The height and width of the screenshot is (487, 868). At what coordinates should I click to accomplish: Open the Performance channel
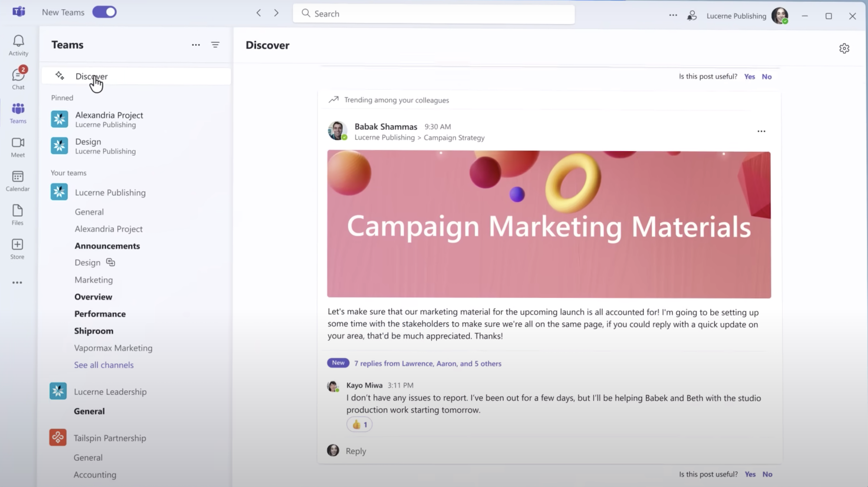click(x=100, y=313)
